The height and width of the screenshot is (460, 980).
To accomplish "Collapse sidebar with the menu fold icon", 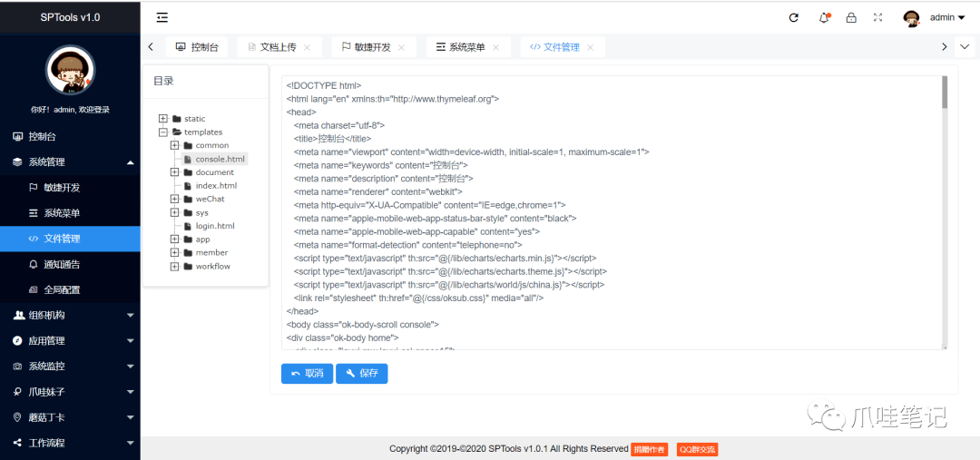I will [162, 17].
